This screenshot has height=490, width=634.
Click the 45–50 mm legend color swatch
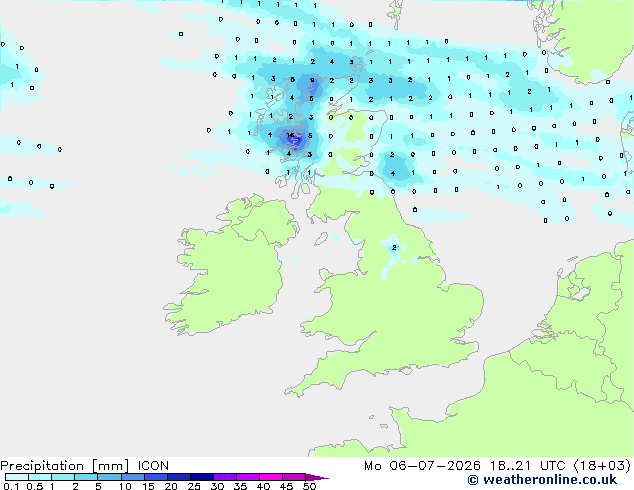point(294,477)
